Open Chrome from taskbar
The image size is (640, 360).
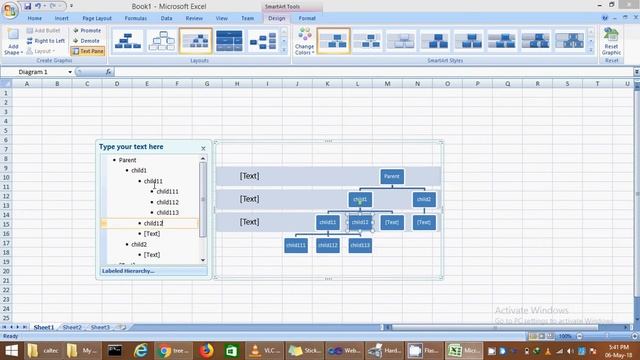pyautogui.click(x=173, y=351)
